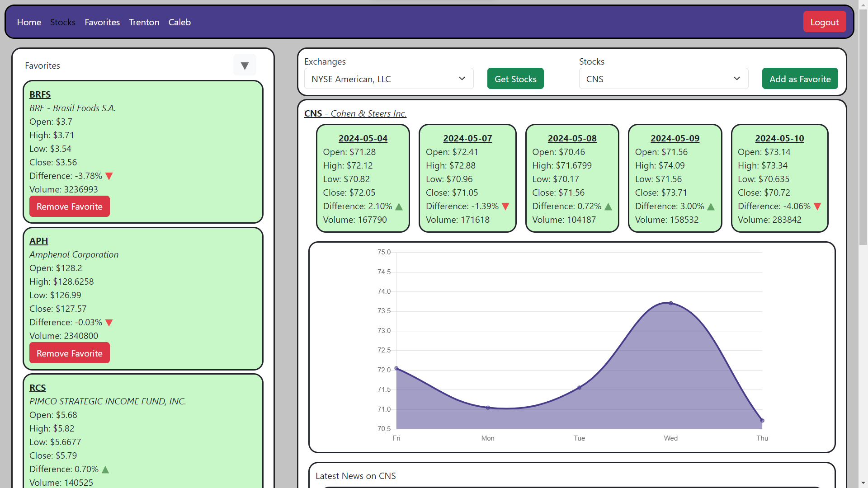This screenshot has height=488, width=868.
Task: Open the Exchanges dropdown
Action: pyautogui.click(x=389, y=79)
